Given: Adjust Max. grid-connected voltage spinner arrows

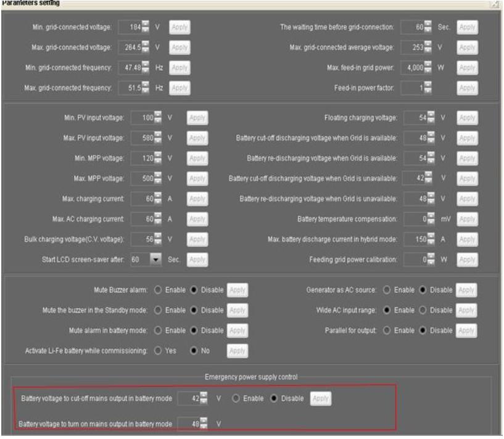Looking at the screenshot, I should pos(146,47).
